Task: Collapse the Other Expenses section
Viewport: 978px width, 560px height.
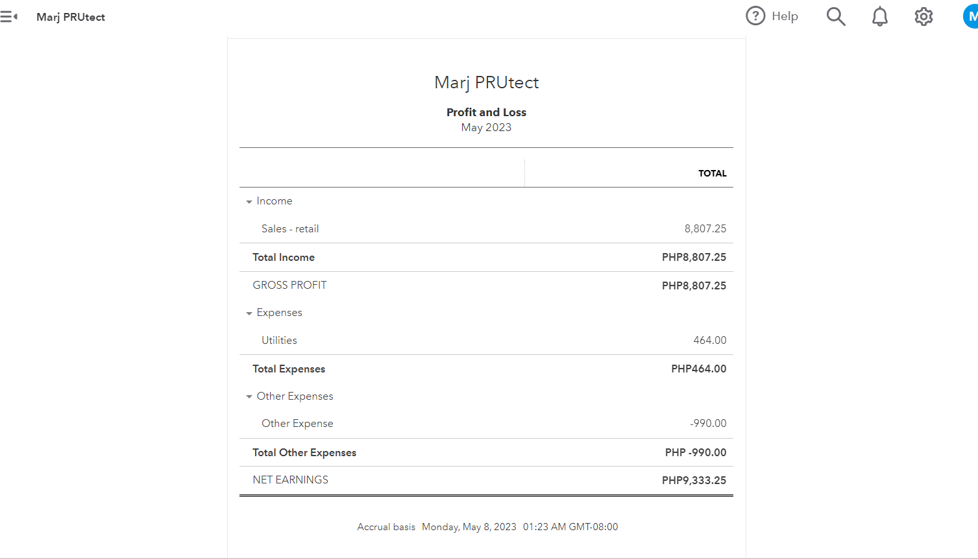Action: click(x=249, y=396)
